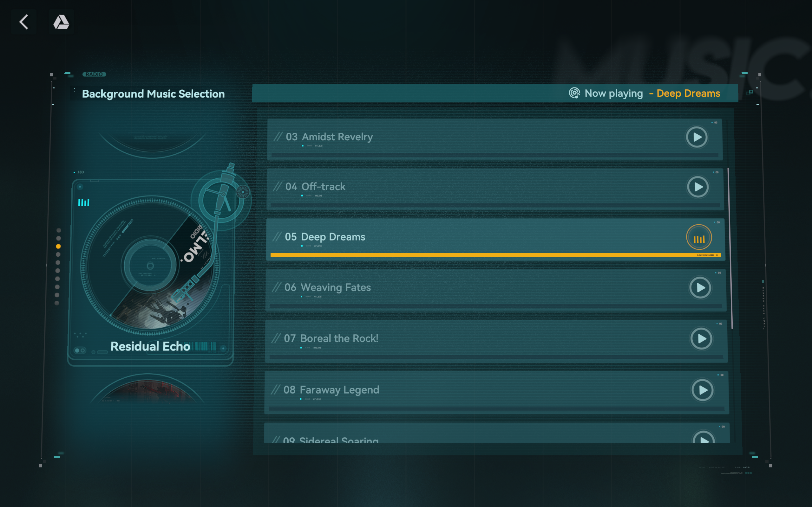This screenshot has width=812, height=507.
Task: Play track 06 Weaving Fates
Action: point(700,288)
